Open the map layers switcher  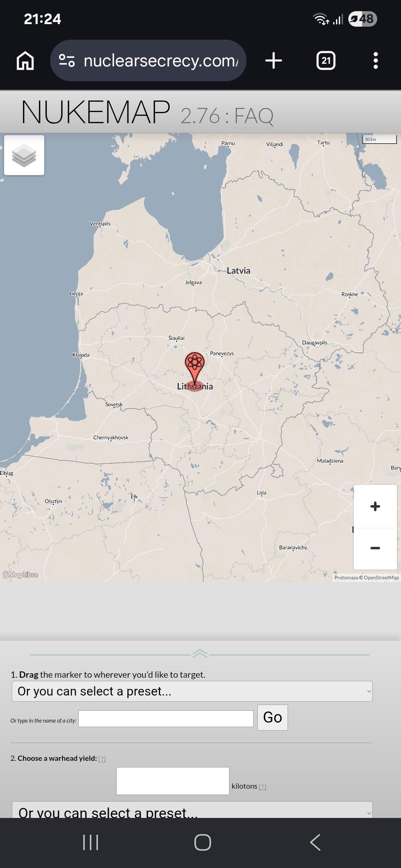[x=24, y=155]
